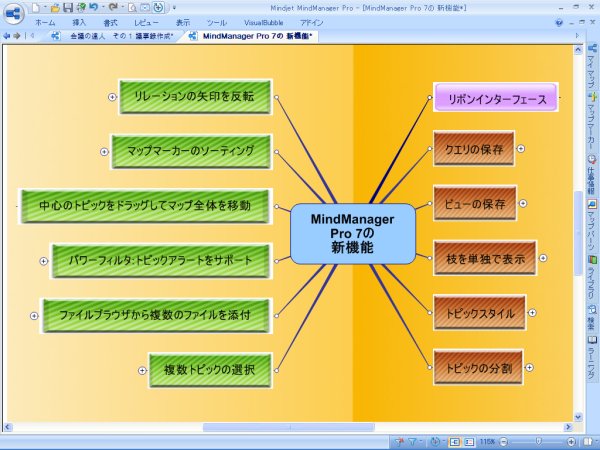
Task: Expand ファイルブラウザから複数のファイルを添付 topic
Action: click(x=34, y=316)
